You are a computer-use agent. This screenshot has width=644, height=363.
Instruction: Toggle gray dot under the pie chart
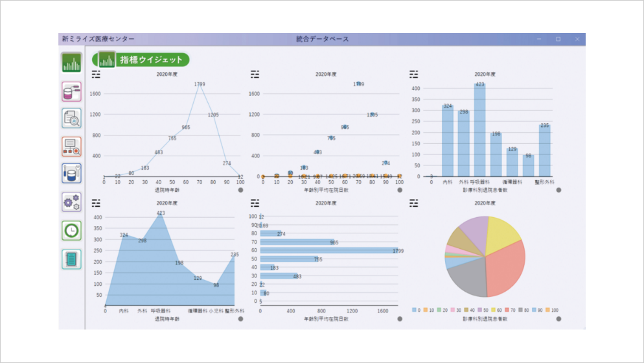tap(558, 319)
